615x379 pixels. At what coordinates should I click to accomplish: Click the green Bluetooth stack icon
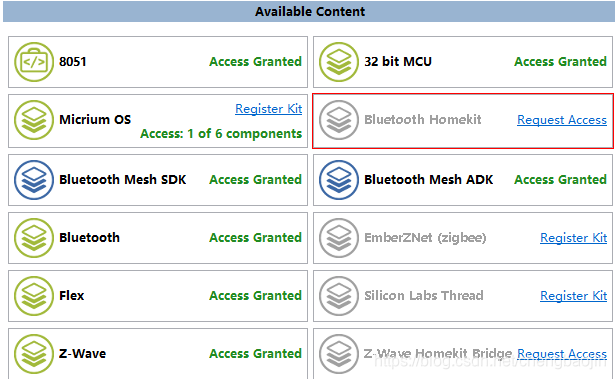coord(34,238)
